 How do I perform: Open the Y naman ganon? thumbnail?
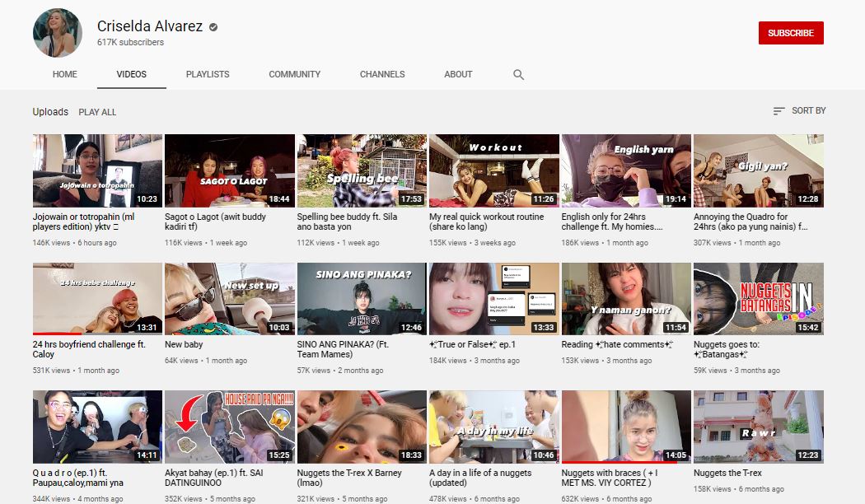pyautogui.click(x=626, y=299)
